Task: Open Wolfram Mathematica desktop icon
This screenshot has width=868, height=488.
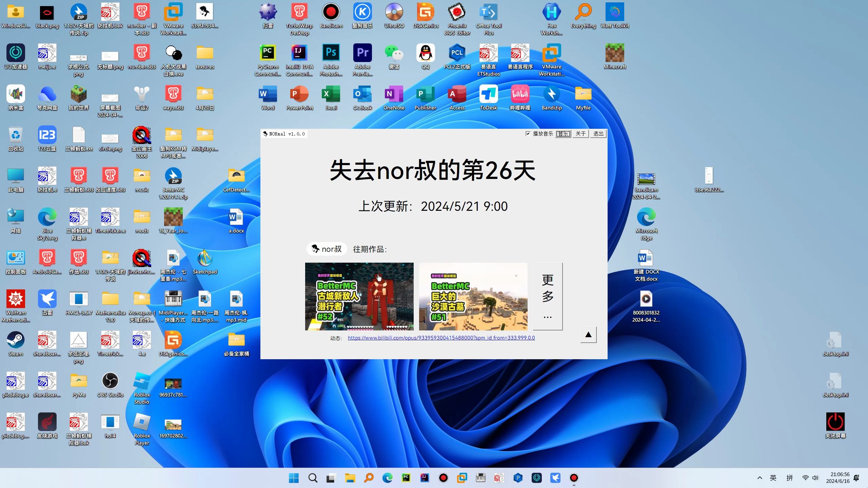Action: point(16,306)
